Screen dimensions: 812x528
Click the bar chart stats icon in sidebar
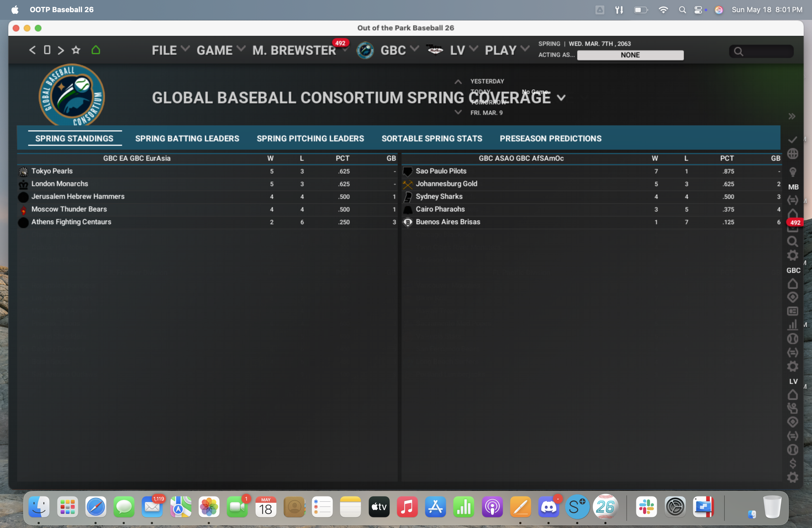pyautogui.click(x=793, y=325)
